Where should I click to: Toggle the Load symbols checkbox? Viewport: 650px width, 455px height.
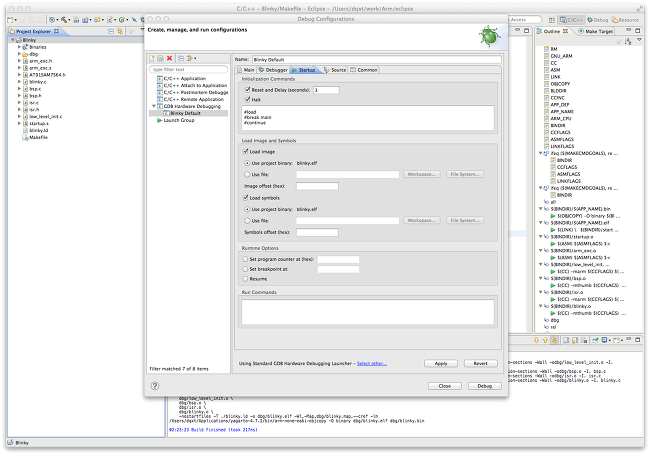[246, 198]
